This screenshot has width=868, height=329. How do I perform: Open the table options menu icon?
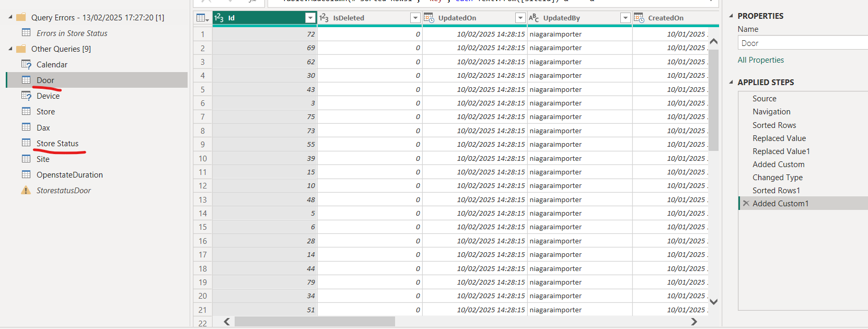click(202, 18)
